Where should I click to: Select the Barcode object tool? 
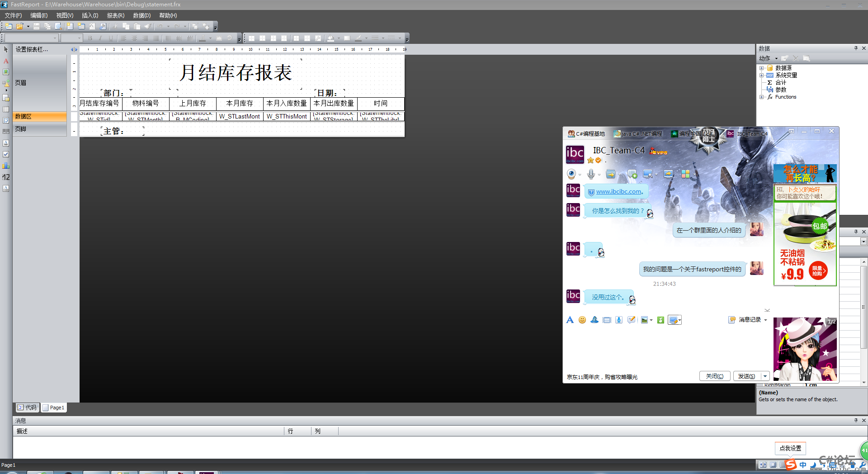point(6,131)
